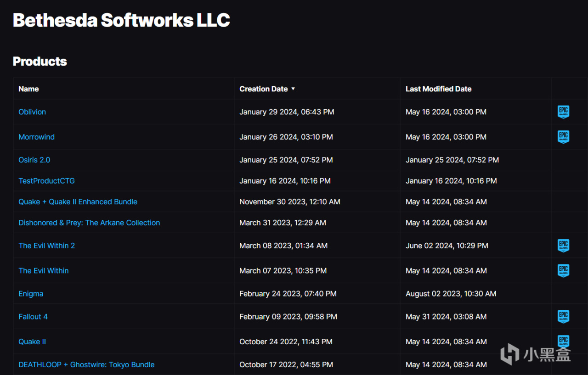The width and height of the screenshot is (588, 375).
Task: Select creation date January 26 2024, 03:10 PM
Action: pos(286,137)
